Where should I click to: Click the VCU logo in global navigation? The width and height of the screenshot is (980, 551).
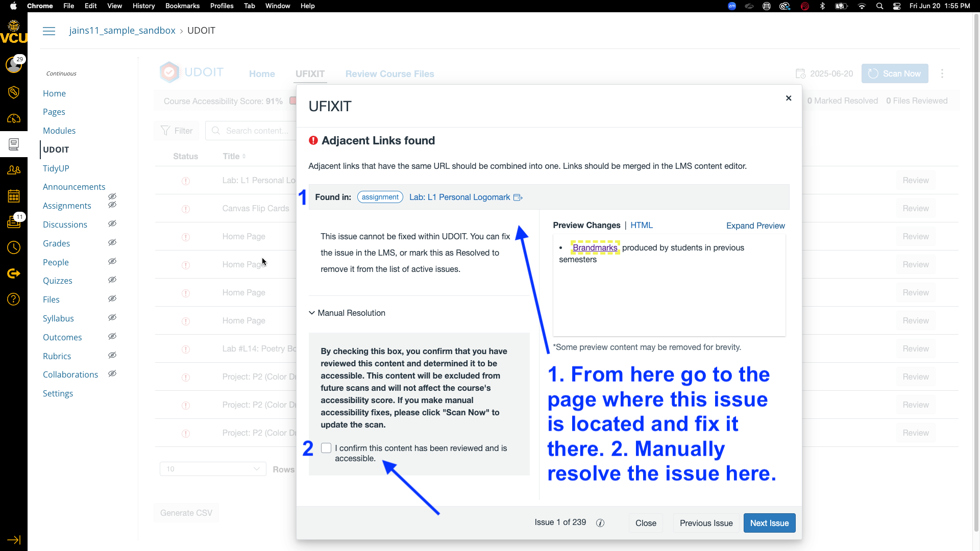point(14,33)
